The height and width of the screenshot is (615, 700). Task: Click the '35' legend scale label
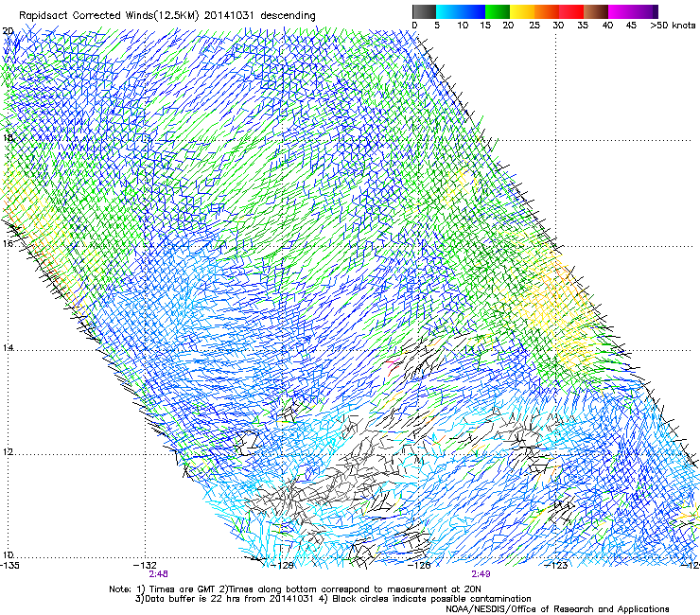click(583, 26)
